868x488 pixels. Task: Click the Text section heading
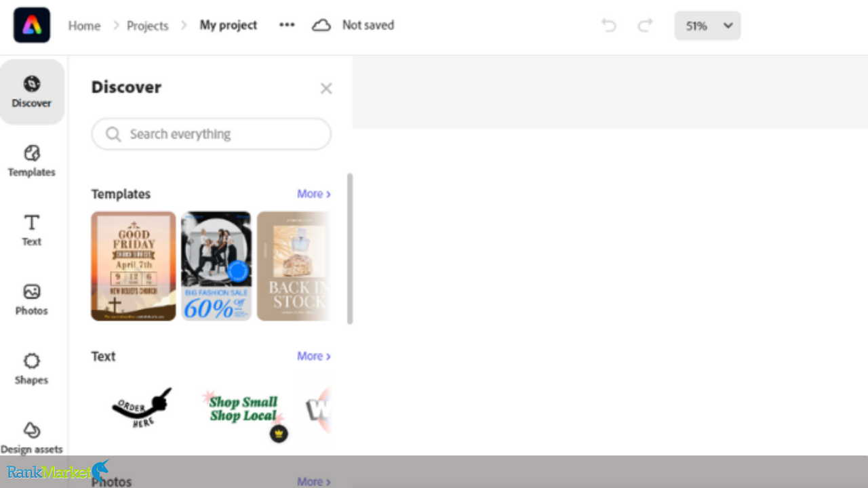pyautogui.click(x=104, y=356)
